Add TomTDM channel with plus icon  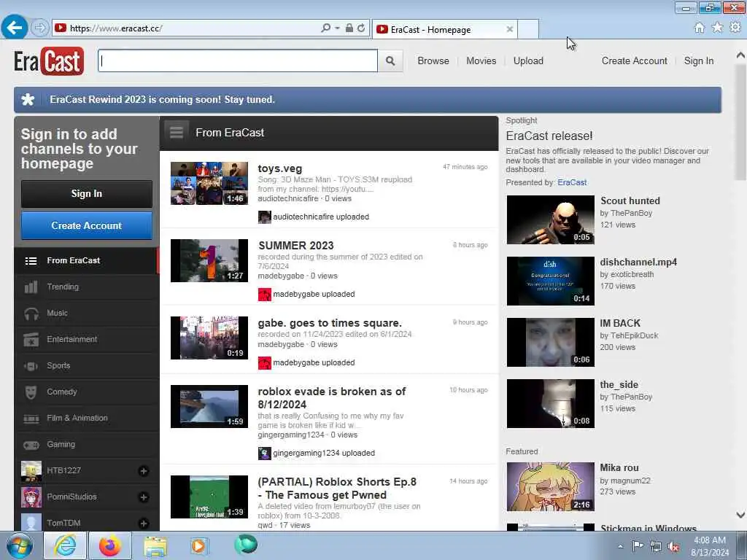[144, 524]
